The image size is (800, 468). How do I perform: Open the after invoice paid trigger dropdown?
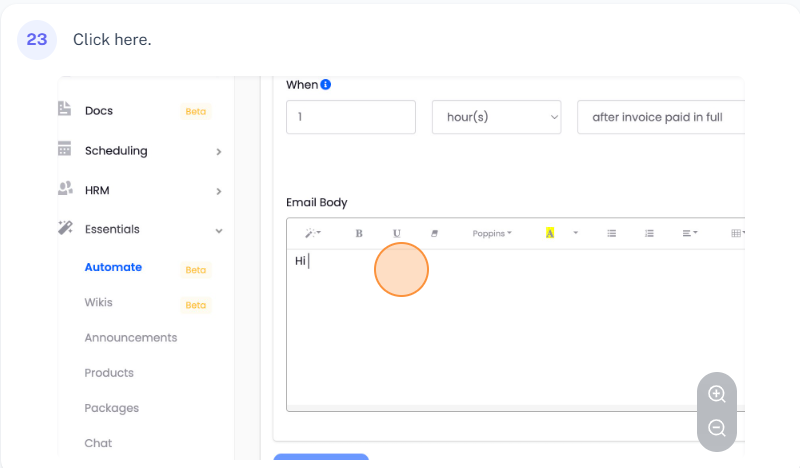(661, 117)
